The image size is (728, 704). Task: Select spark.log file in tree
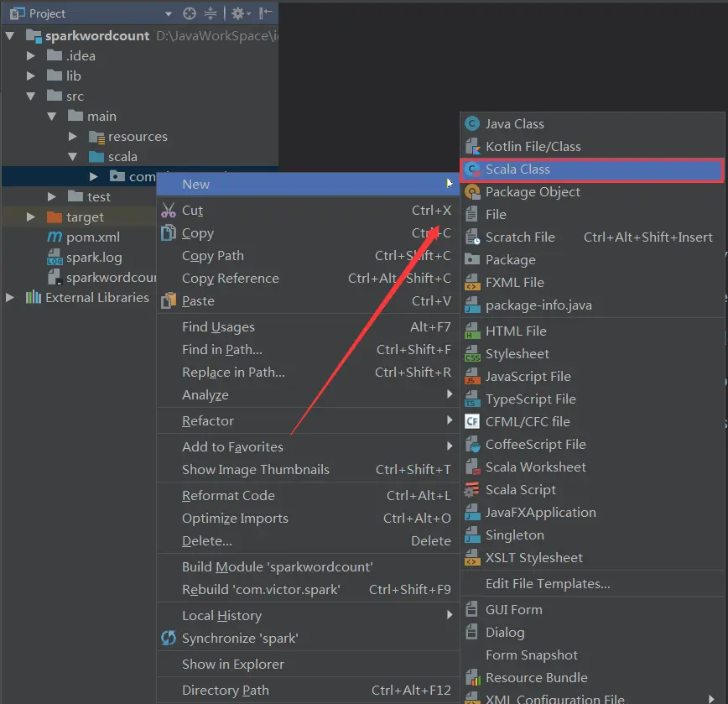pos(94,258)
